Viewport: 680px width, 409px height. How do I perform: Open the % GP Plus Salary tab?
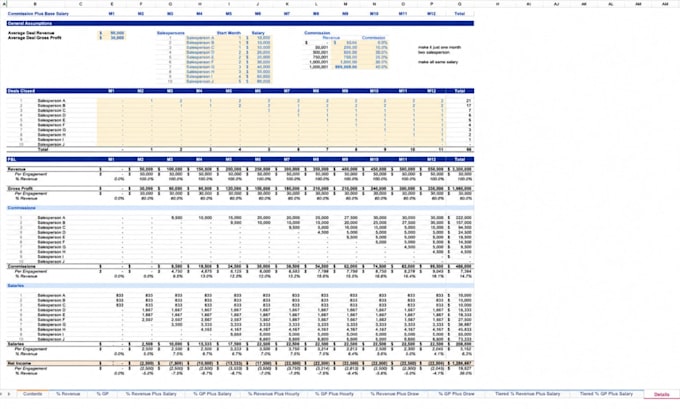click(212, 394)
